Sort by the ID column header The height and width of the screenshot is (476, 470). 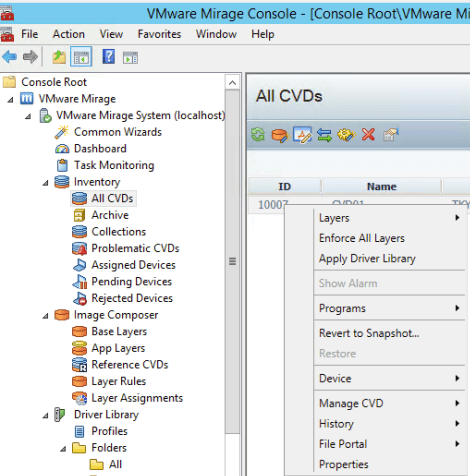point(285,186)
